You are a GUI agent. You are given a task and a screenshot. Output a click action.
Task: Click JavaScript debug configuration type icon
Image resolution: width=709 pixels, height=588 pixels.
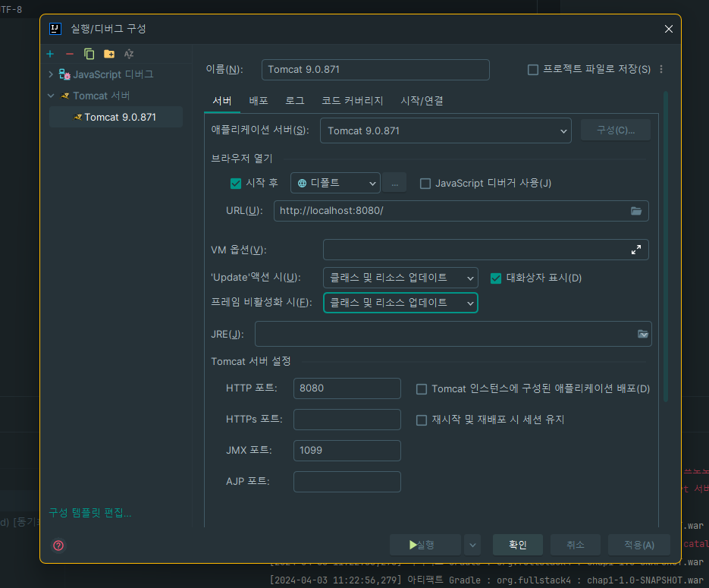click(64, 74)
